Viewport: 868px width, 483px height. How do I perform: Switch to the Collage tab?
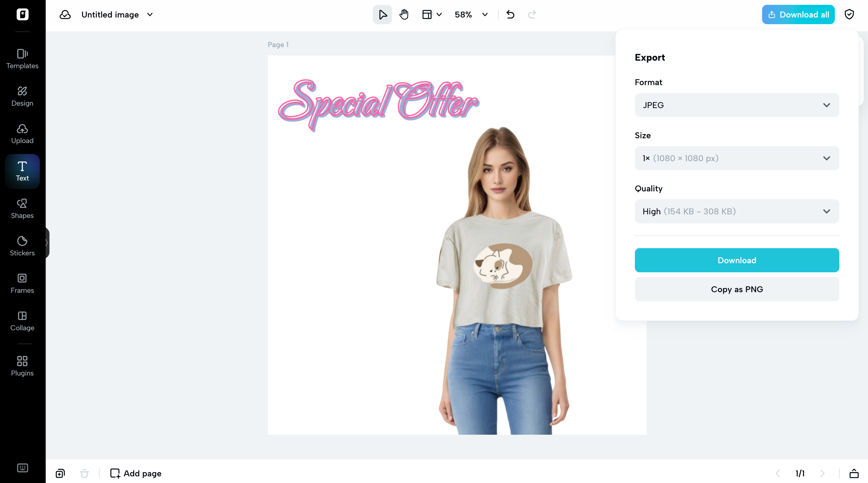coord(22,321)
